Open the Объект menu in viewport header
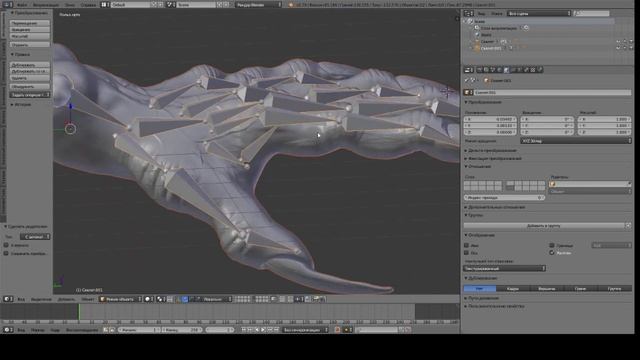The height and width of the screenshot is (360, 640). click(87, 299)
